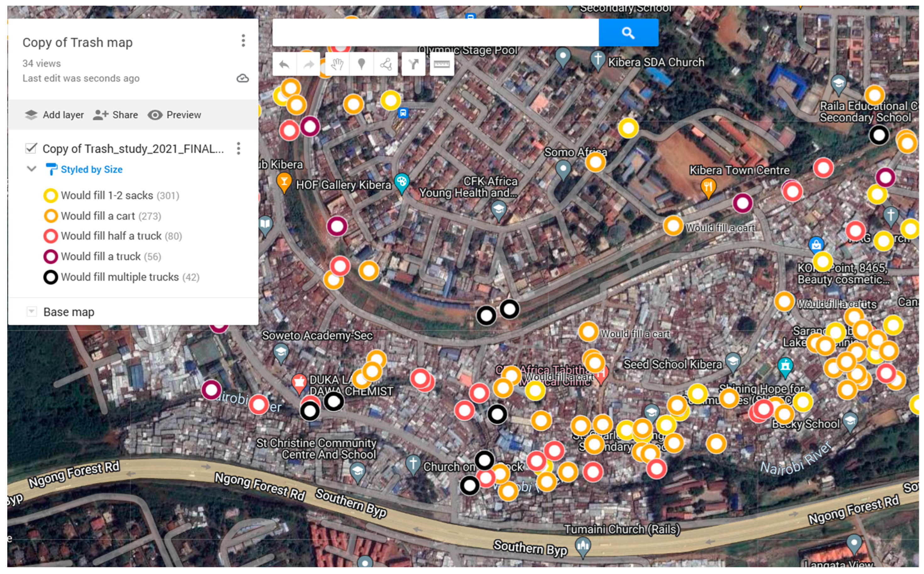The width and height of the screenshot is (924, 574).
Task: Click the cloud save status icon
Action: tap(242, 78)
